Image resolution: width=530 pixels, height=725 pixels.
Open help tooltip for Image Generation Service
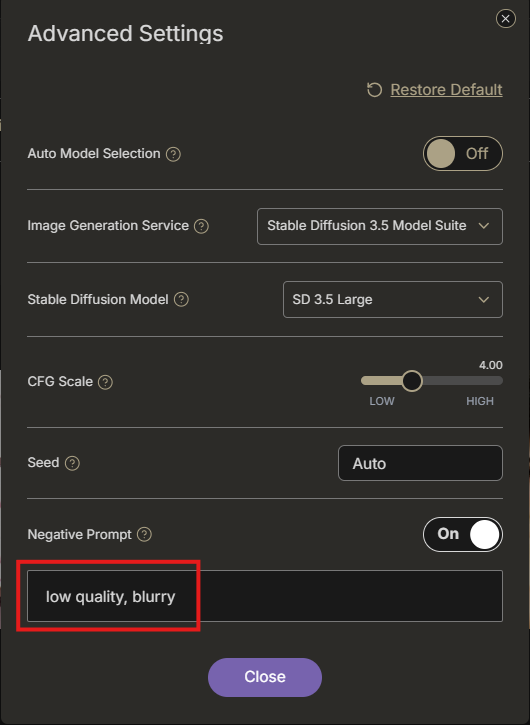[201, 226]
